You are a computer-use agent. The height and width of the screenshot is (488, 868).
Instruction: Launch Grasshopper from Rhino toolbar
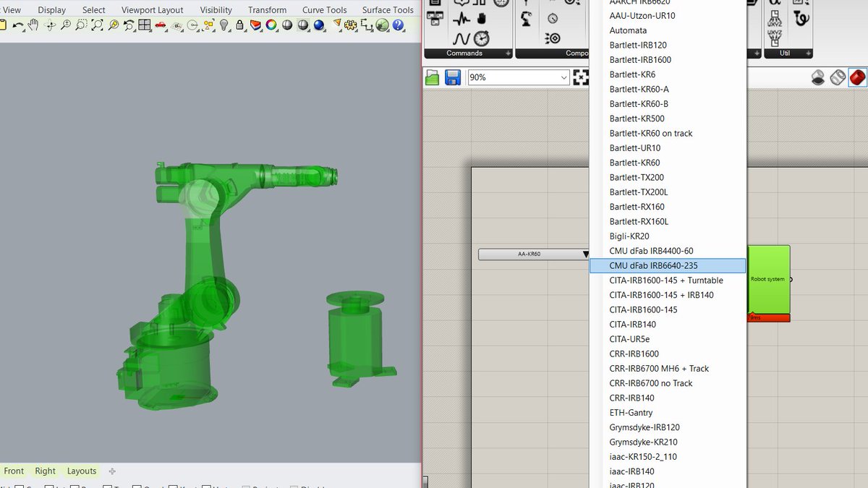(382, 25)
